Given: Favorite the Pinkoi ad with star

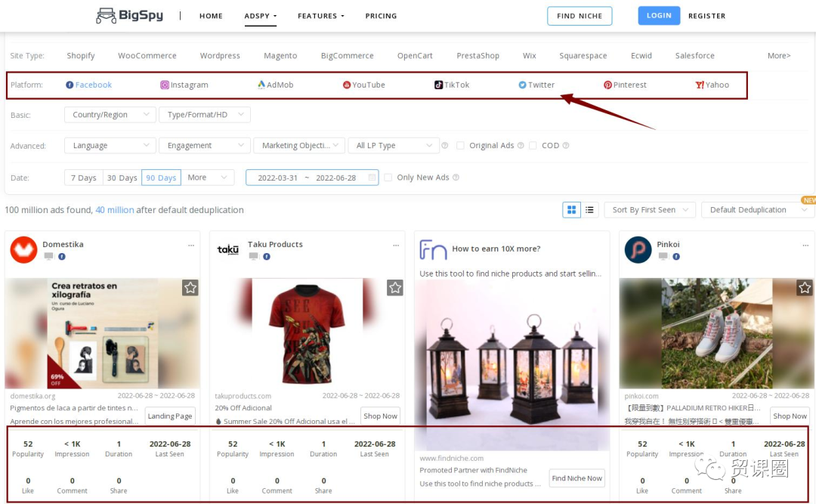Looking at the screenshot, I should pyautogui.click(x=805, y=287).
